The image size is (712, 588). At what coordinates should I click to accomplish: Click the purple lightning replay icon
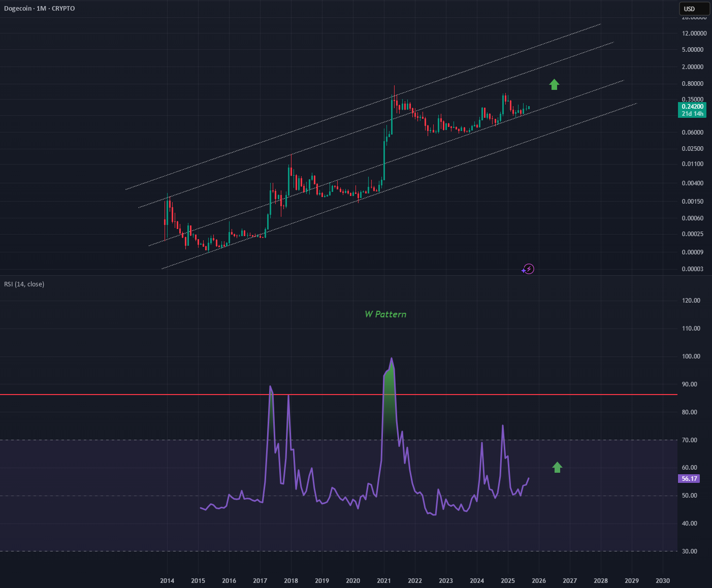528,269
